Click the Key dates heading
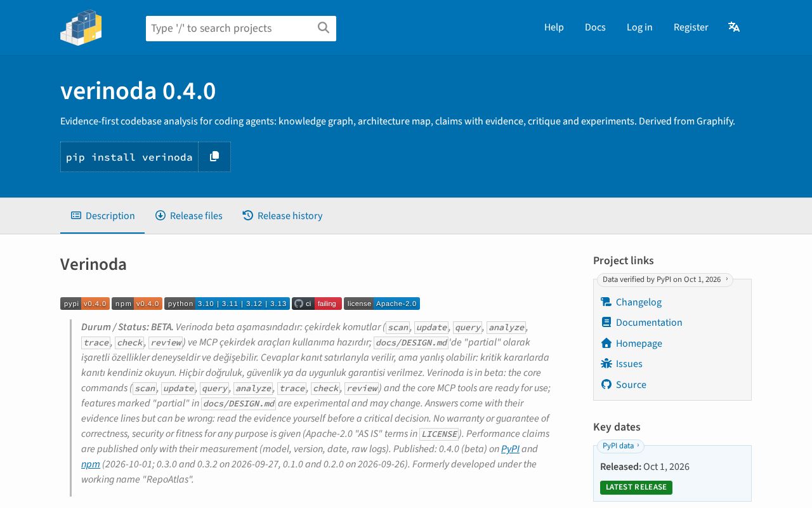The image size is (812, 508). pyautogui.click(x=617, y=427)
